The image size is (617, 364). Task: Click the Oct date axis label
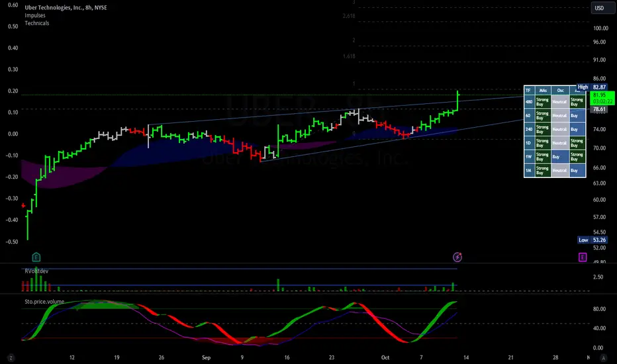pyautogui.click(x=385, y=357)
